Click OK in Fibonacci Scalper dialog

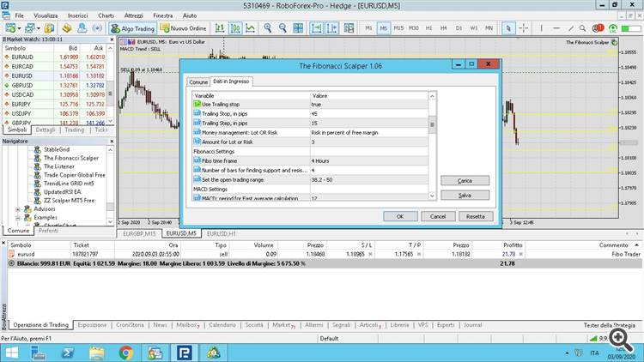400,216
